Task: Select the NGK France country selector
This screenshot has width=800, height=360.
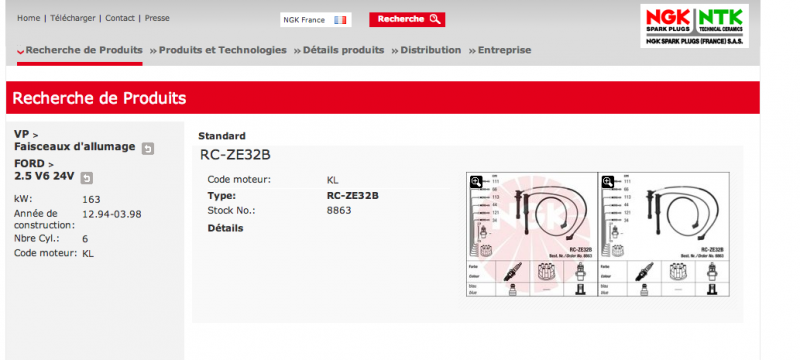Action: tap(316, 20)
